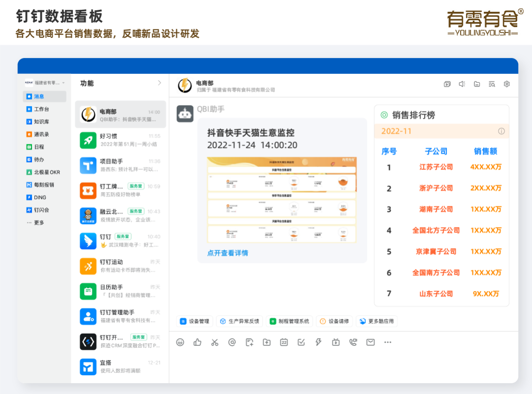Image resolution: width=532 pixels, height=394 pixels.
Task: Click the 电商部 group avatar in header
Action: (185, 85)
